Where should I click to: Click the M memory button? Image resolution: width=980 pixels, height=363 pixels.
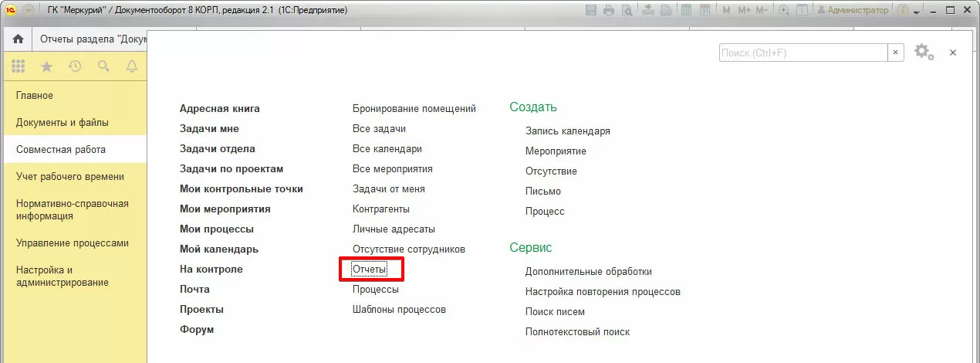click(726, 10)
